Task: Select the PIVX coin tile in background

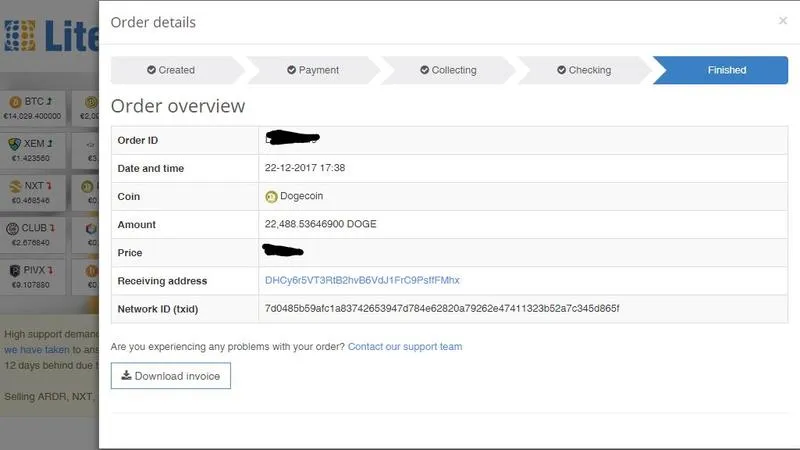Action: (33, 277)
